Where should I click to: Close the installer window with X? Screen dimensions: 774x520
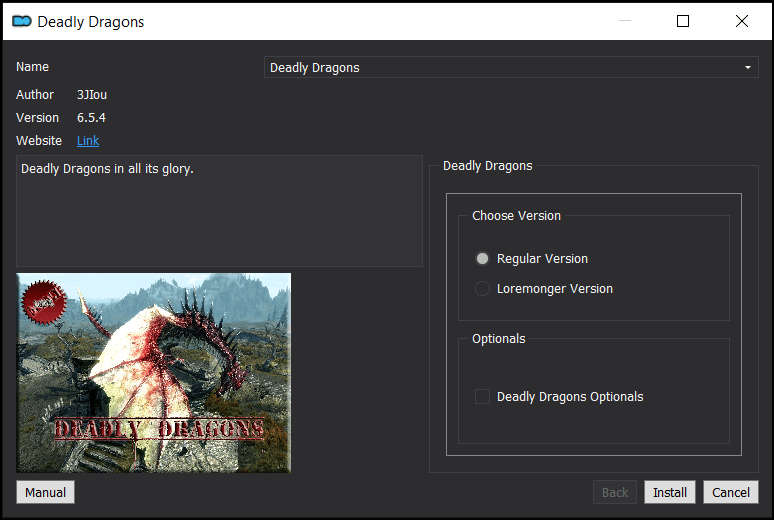[741, 21]
